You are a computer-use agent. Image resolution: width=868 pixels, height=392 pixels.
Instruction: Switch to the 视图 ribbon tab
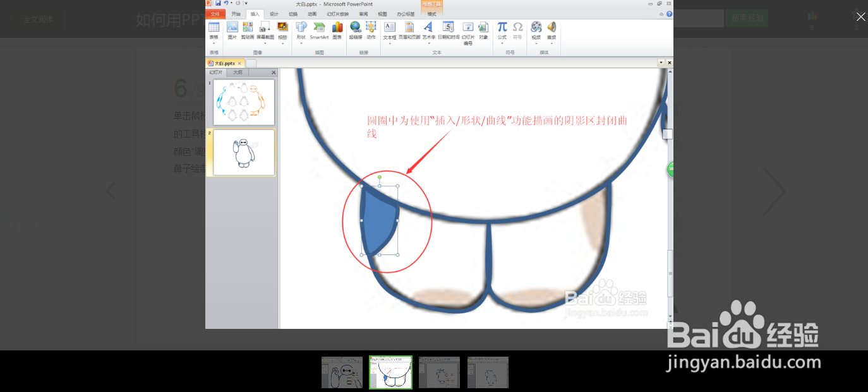382,14
